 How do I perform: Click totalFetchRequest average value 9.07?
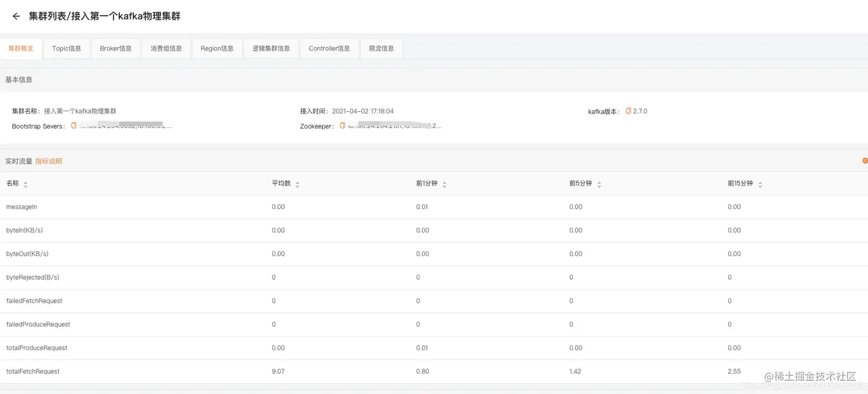point(278,371)
